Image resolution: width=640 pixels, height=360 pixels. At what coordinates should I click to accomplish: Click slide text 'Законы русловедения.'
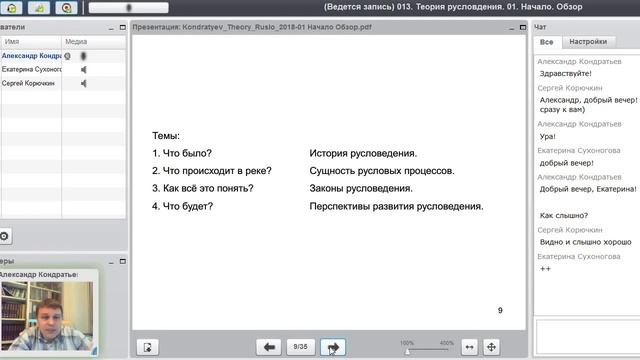point(361,189)
